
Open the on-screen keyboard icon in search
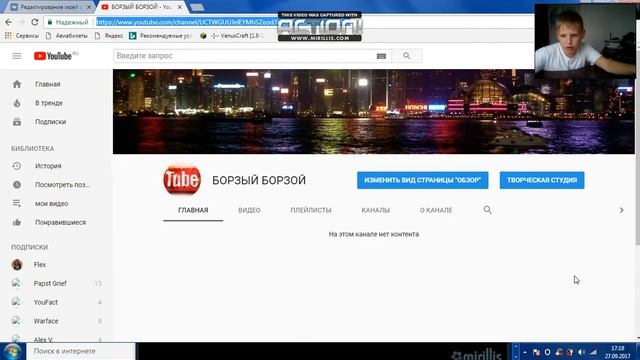[x=381, y=56]
